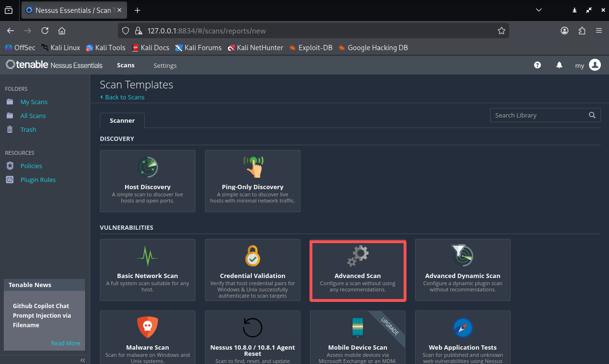Open the Plugin Rules resource link
This screenshot has width=609, height=364.
click(x=38, y=180)
